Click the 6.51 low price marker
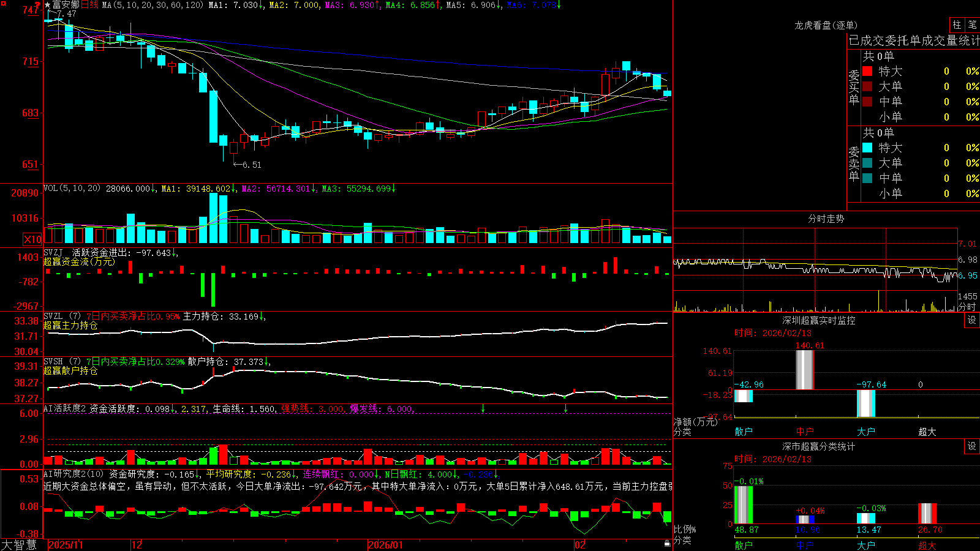This screenshot has width=980, height=551. (252, 165)
